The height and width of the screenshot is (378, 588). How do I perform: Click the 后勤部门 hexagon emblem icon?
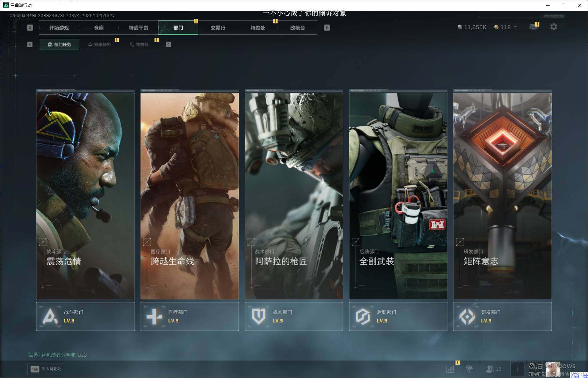click(x=363, y=316)
